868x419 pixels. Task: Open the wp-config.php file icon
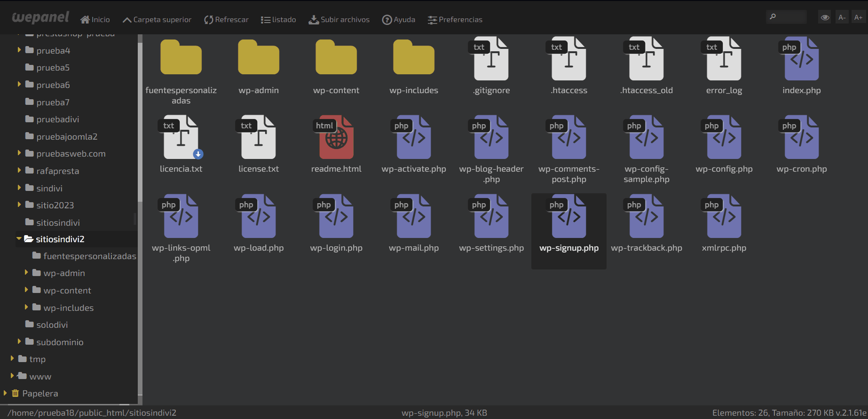(x=724, y=137)
